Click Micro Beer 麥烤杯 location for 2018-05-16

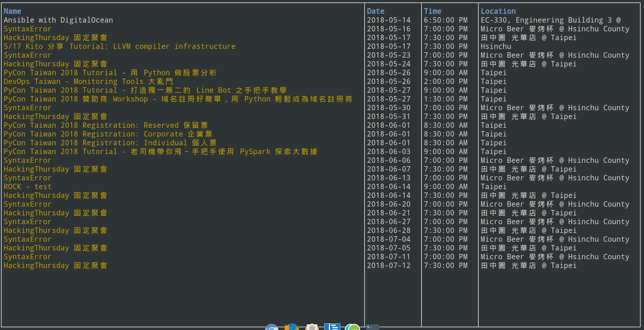pos(555,29)
